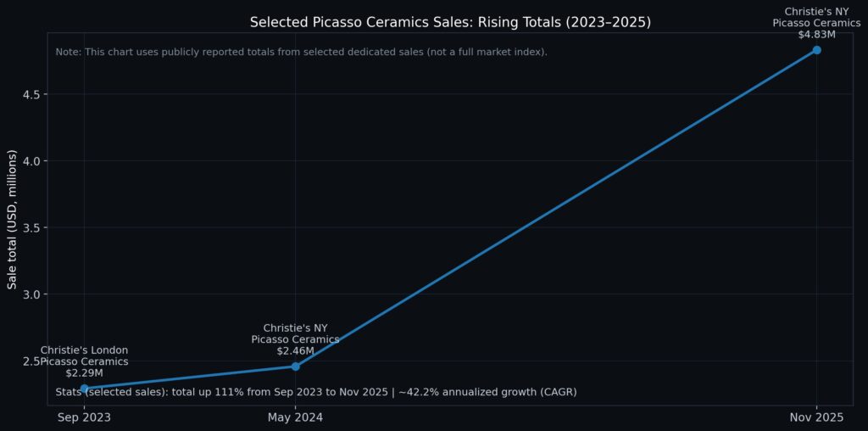Viewport: 868px width, 431px height.
Task: Click the 3.5 y-axis tick label
Action: pyautogui.click(x=30, y=227)
